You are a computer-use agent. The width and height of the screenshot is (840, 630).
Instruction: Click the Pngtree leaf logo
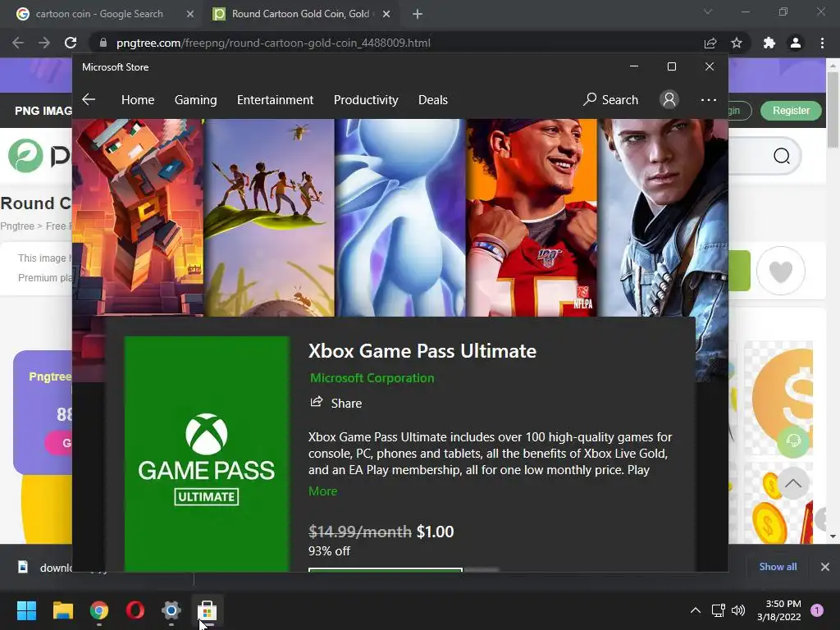click(25, 156)
